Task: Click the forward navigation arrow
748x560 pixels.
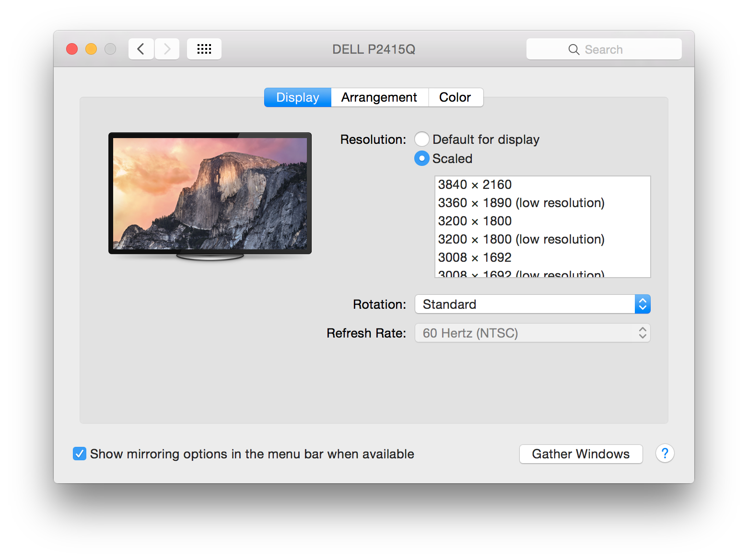Action: tap(167, 49)
